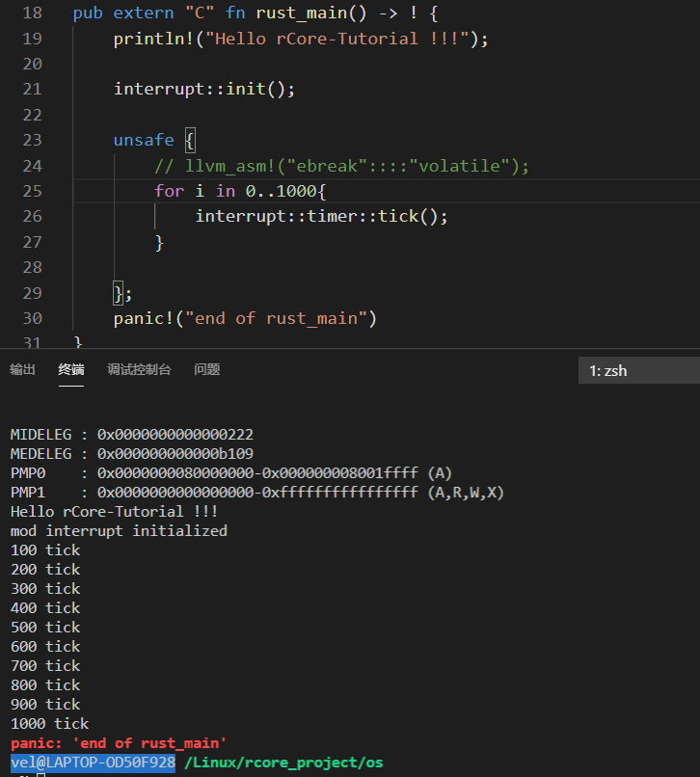Show the 问题 panel tab
The height and width of the screenshot is (777, 700).
coord(207,369)
